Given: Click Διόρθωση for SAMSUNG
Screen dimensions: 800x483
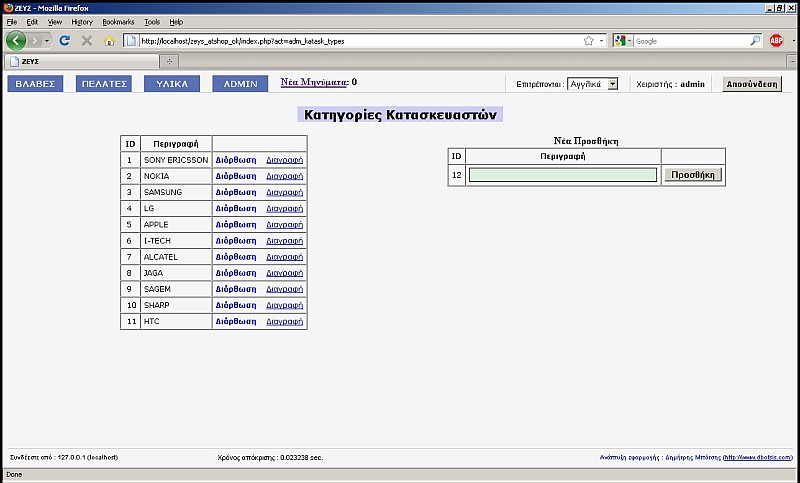Looking at the screenshot, I should tap(236, 192).
